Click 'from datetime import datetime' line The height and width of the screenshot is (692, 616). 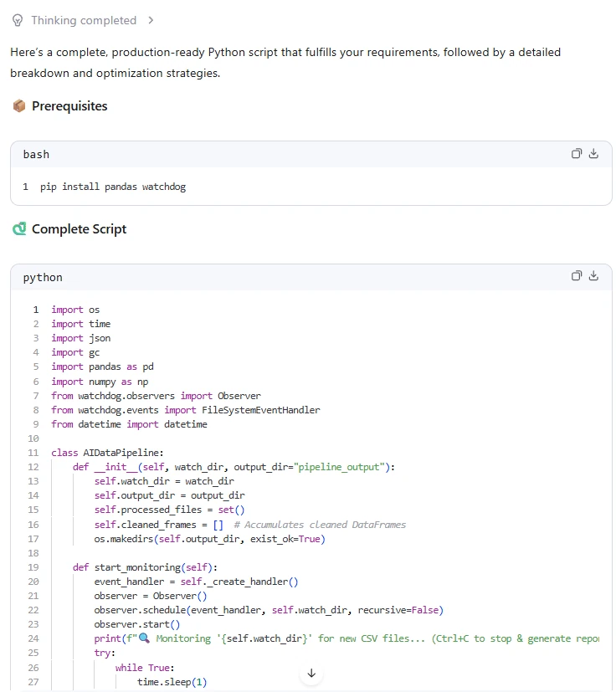point(129,424)
